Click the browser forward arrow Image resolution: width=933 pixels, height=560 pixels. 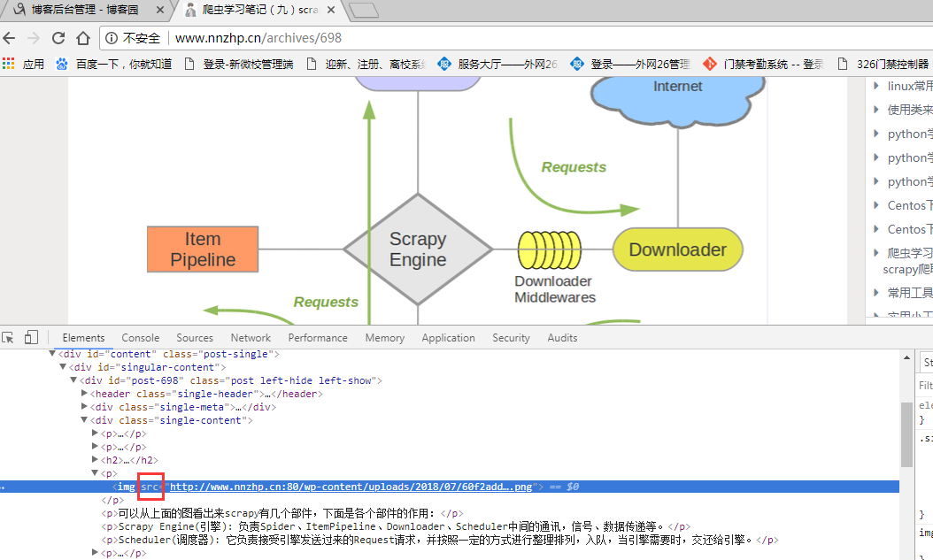tap(34, 38)
